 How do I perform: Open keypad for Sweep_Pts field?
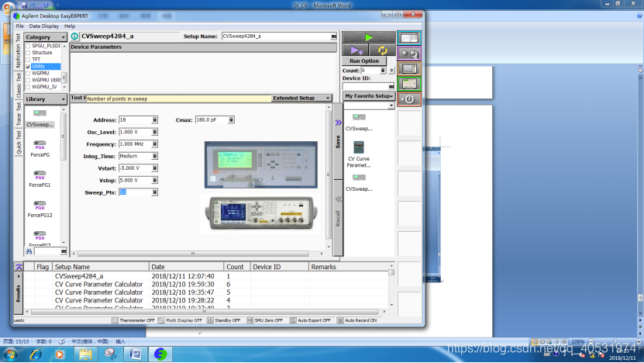[x=154, y=192]
